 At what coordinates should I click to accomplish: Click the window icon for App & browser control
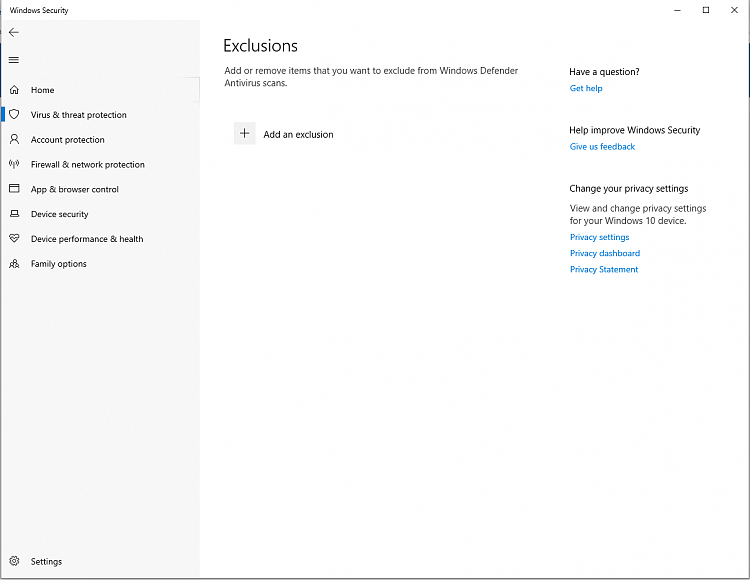pyautogui.click(x=14, y=188)
